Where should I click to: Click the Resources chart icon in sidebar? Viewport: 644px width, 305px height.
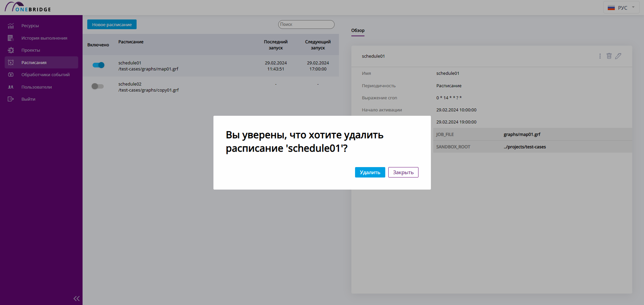coord(11,26)
